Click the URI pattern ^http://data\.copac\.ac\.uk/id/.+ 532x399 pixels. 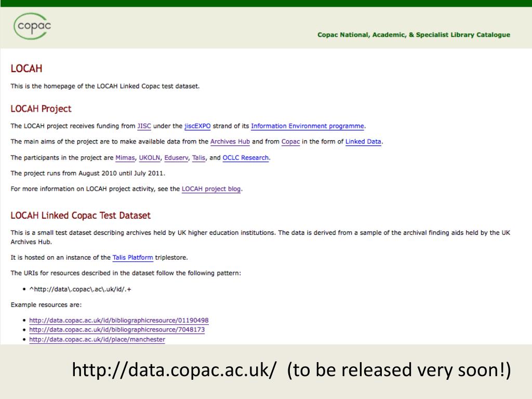coord(80,289)
